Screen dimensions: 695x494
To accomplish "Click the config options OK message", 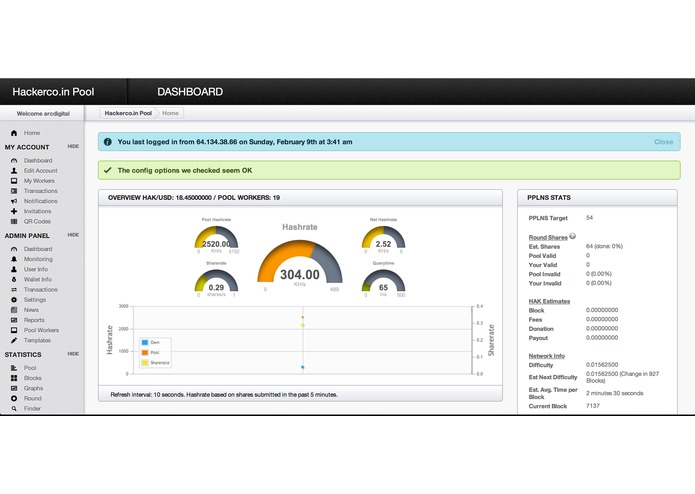I will (389, 170).
